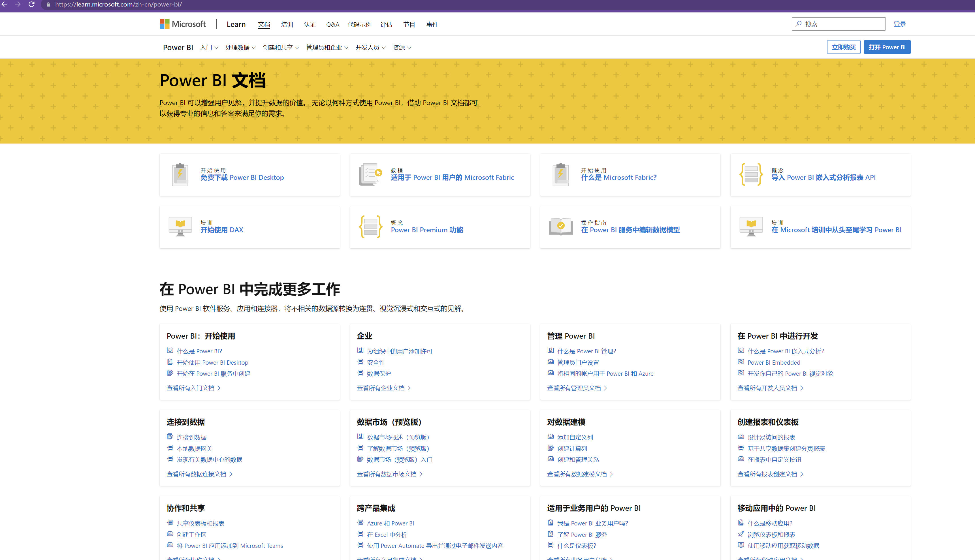
Task: Open the 开发人员 dropdown menu
Action: tap(370, 47)
